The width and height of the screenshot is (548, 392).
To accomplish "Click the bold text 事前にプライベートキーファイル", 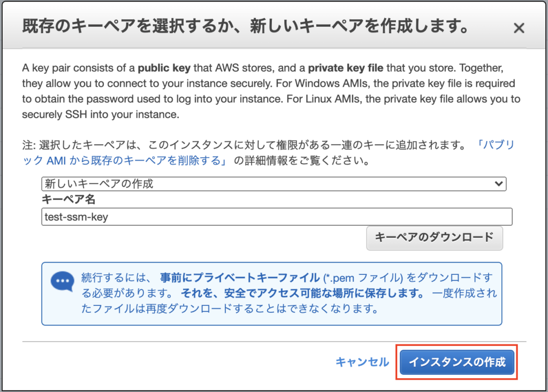I will pyautogui.click(x=240, y=278).
